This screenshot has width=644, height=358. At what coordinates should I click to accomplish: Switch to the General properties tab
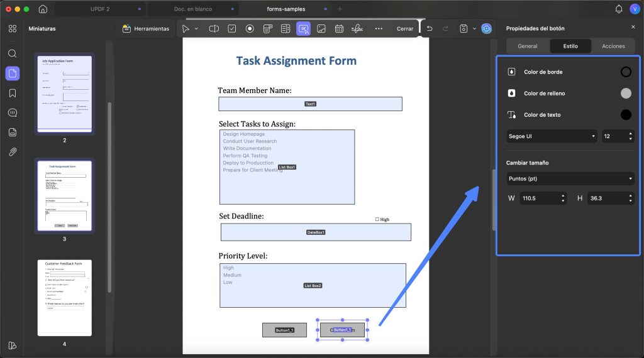point(528,46)
